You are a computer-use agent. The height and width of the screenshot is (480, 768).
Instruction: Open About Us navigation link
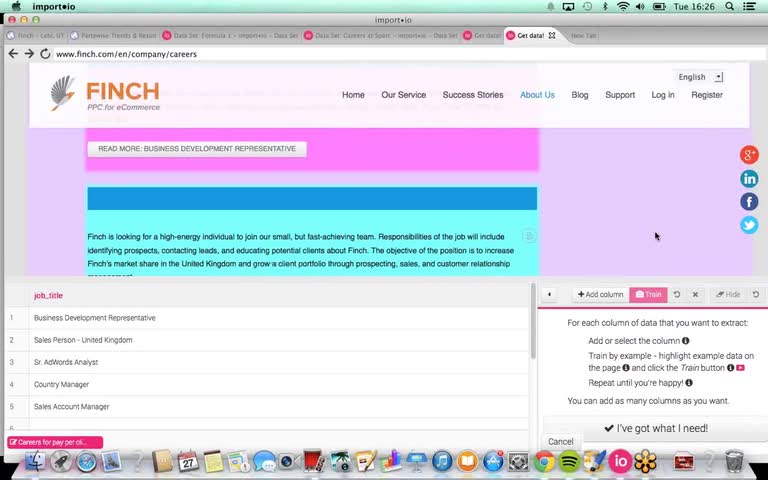(537, 95)
